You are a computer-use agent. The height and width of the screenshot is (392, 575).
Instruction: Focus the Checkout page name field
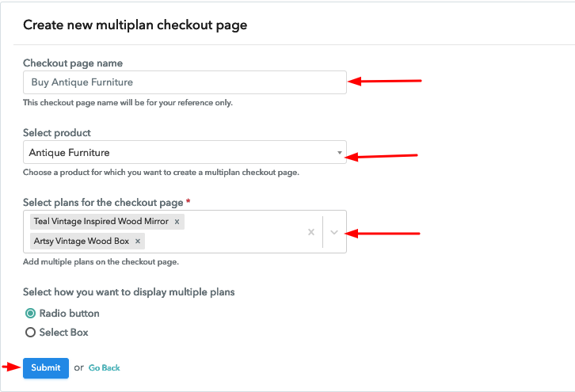click(x=185, y=82)
